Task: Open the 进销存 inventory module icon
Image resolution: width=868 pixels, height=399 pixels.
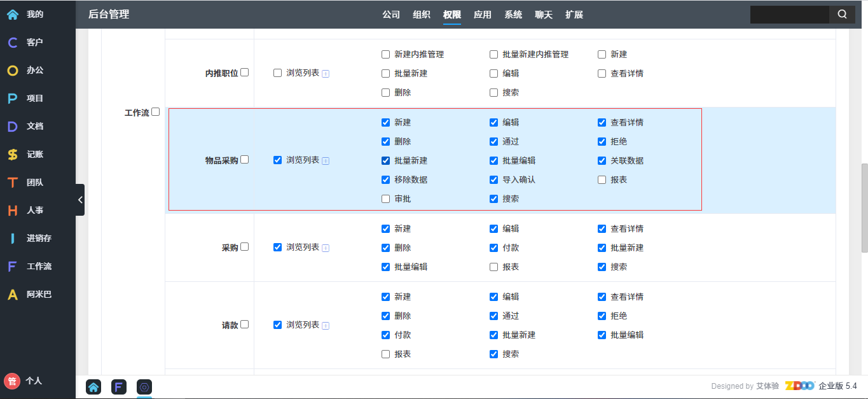Action: [13, 239]
